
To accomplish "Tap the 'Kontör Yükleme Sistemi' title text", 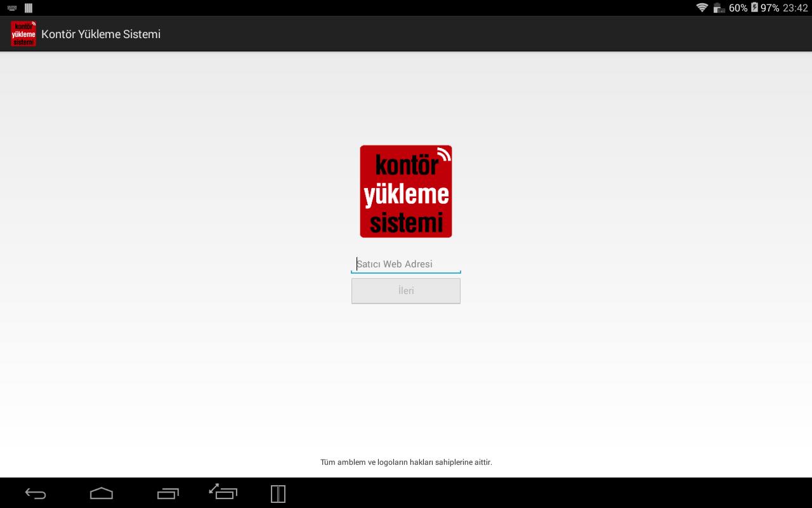I will pos(101,34).
